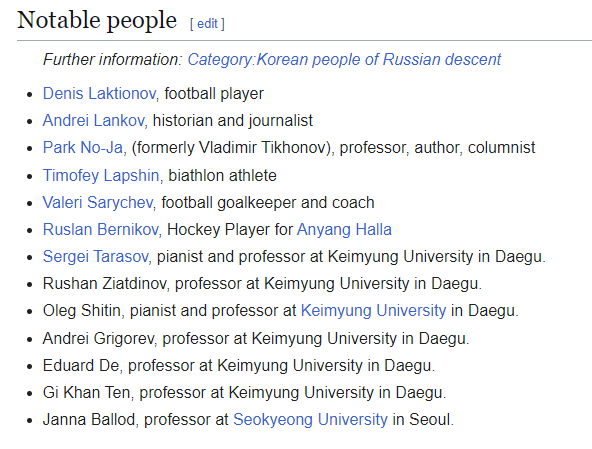Click the Eduard De list entry
The width and height of the screenshot is (592, 449).
[x=239, y=366]
